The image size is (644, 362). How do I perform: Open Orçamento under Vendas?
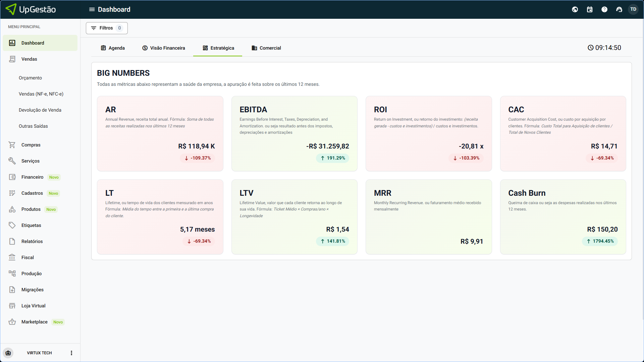pos(30,78)
